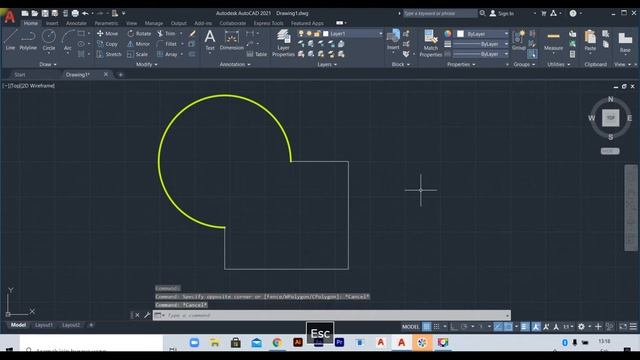Click the TOP face of ViewCube
640x360 pixels.
tap(610, 118)
